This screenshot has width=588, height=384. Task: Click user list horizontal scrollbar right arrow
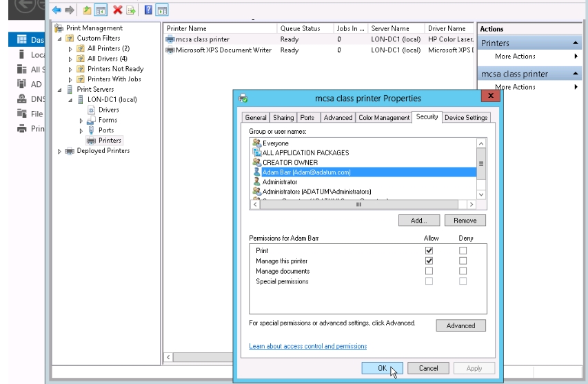pyautogui.click(x=472, y=204)
